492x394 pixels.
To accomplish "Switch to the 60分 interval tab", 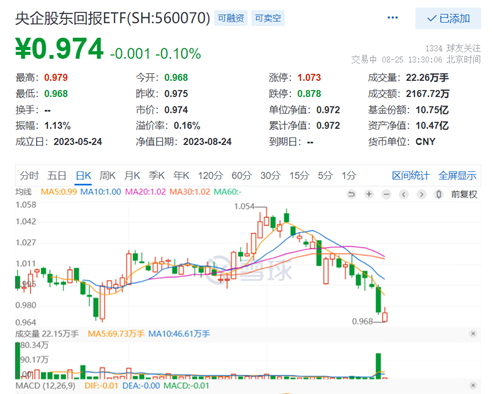I will tap(242, 175).
